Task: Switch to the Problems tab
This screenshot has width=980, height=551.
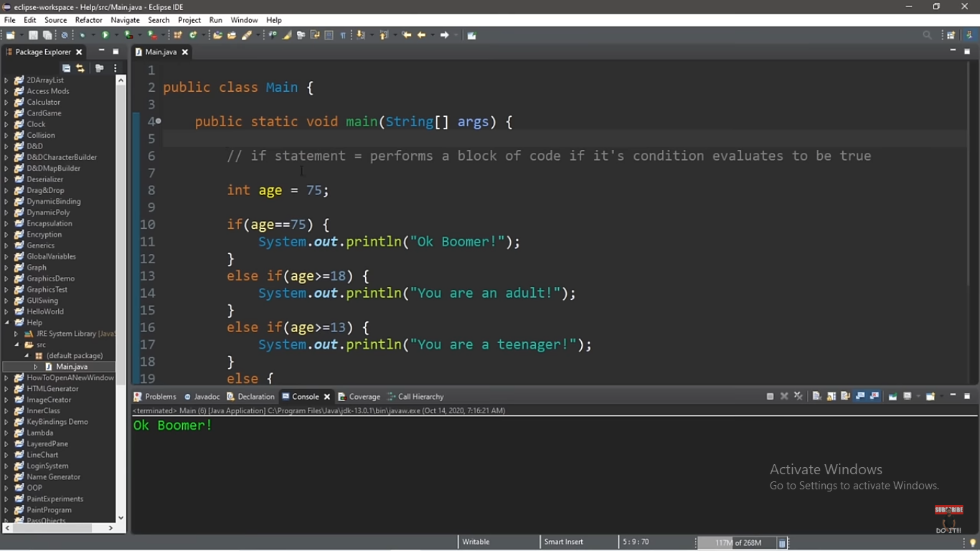Action: (x=155, y=396)
